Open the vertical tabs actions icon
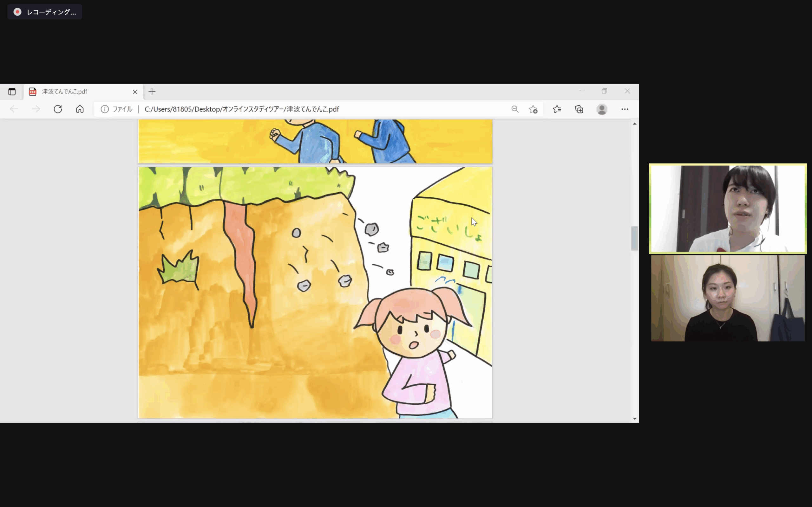 pyautogui.click(x=12, y=92)
